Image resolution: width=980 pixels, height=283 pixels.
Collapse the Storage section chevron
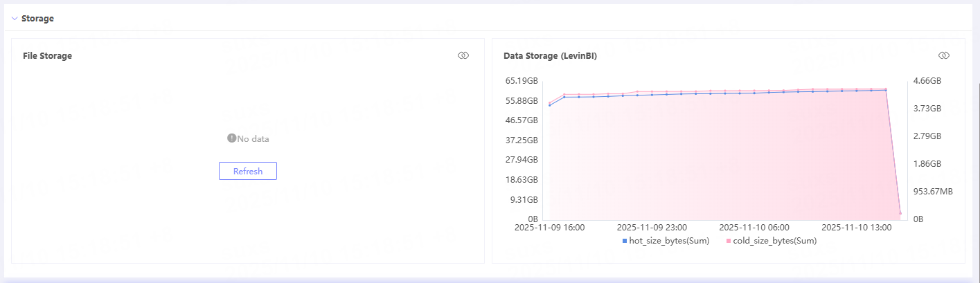15,19
